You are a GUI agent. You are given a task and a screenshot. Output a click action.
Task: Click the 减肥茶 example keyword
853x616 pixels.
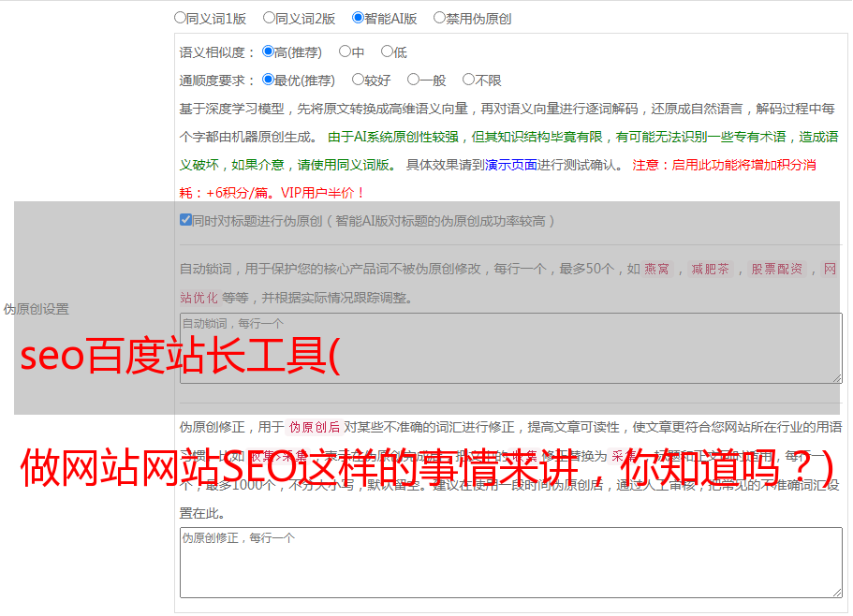[711, 269]
